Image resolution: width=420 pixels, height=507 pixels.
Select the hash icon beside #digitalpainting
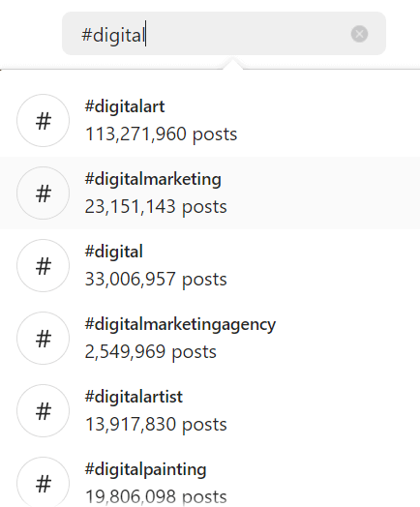click(43, 483)
